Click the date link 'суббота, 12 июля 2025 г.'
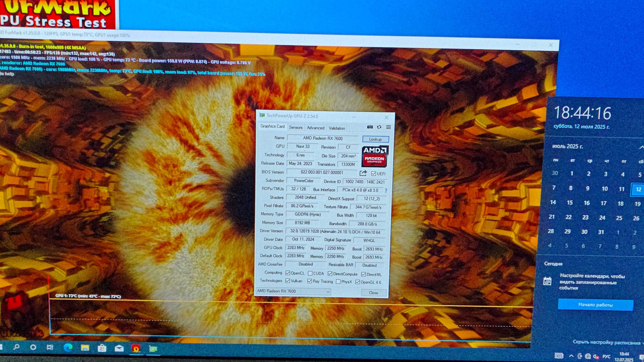The image size is (644, 362). pyautogui.click(x=581, y=127)
